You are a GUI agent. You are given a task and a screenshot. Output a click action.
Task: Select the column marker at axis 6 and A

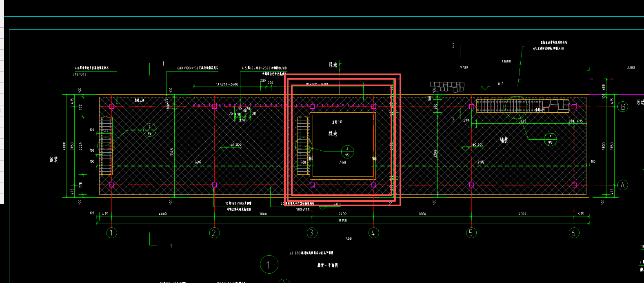click(574, 185)
